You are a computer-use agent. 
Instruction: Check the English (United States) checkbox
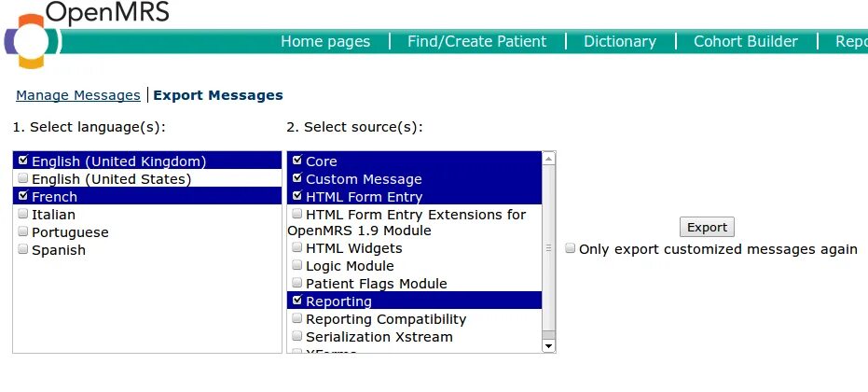pos(23,178)
